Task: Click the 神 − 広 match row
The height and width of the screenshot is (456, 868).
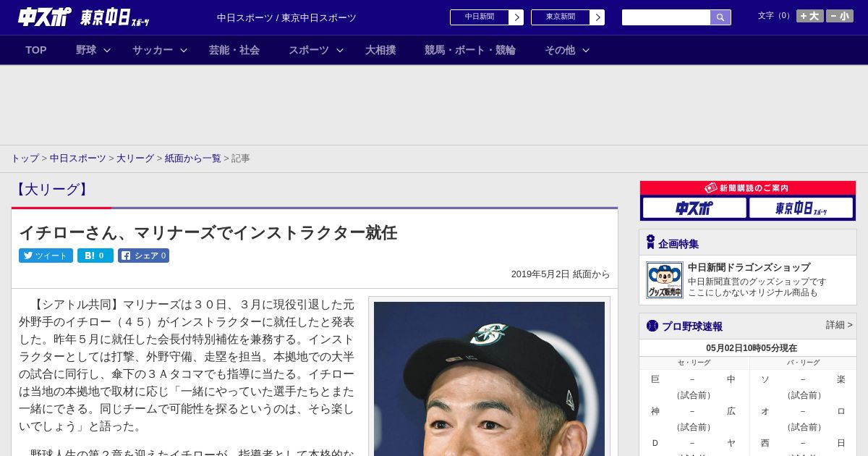Action: [694, 411]
